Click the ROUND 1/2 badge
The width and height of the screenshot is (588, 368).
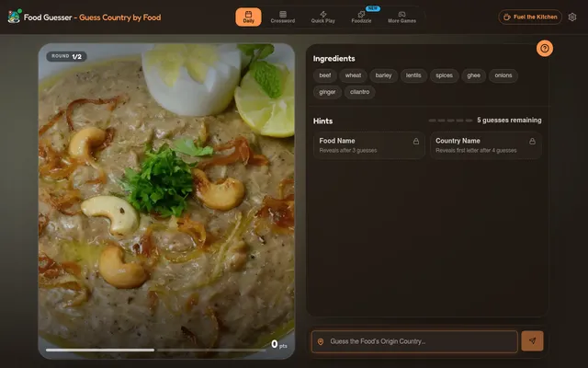pos(66,56)
